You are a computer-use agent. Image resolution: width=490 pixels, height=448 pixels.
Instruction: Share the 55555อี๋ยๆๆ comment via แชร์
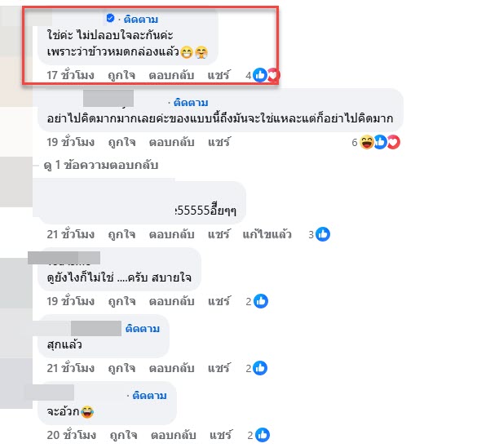(219, 234)
